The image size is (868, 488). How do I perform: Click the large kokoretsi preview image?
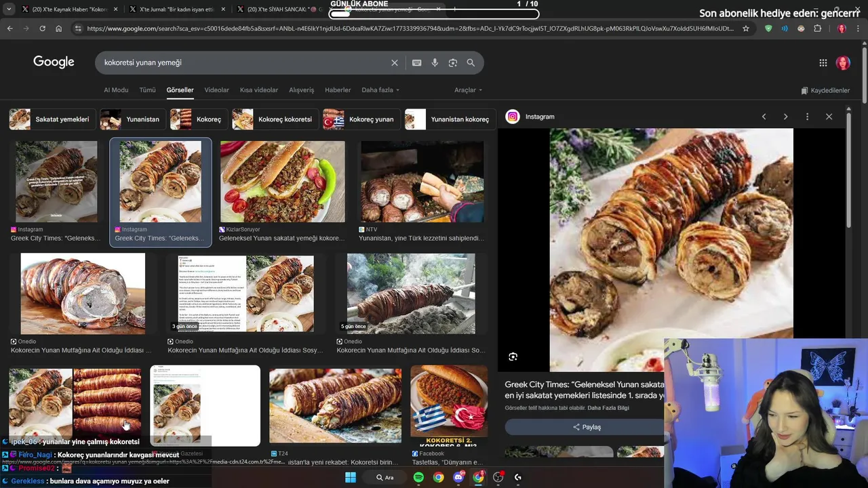coord(671,249)
